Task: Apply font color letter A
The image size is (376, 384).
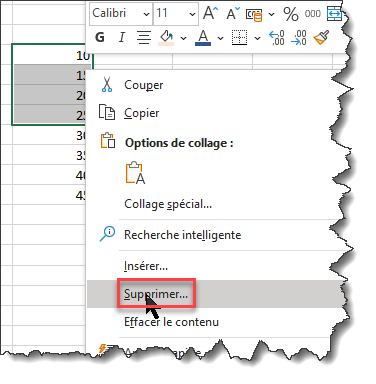Action: [x=203, y=38]
